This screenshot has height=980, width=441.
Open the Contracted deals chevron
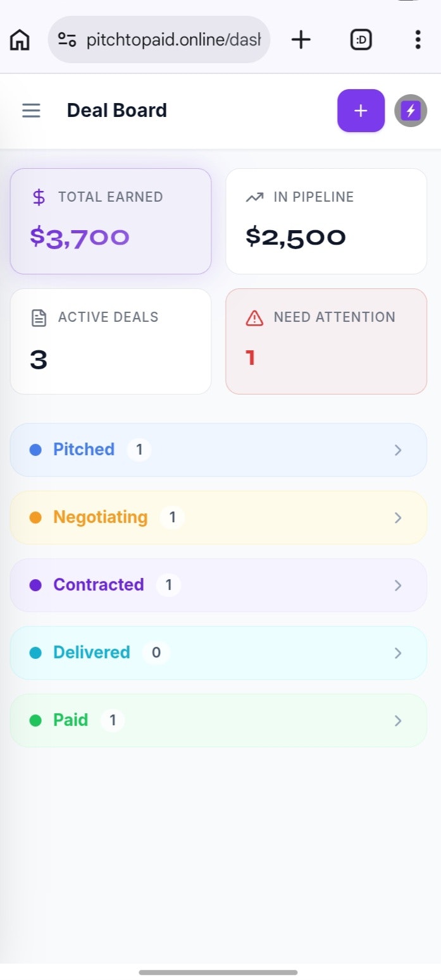click(x=398, y=585)
